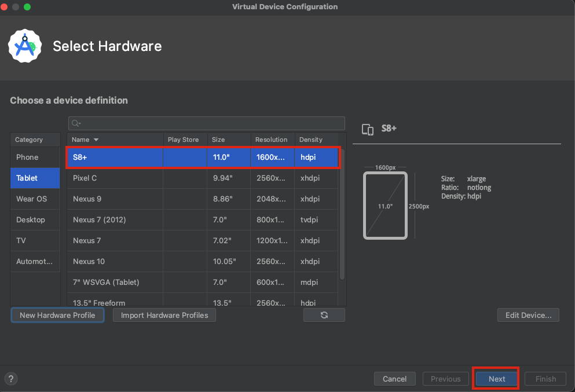This screenshot has height=392, width=575.
Task: Select the S8+ device row
Action: 203,157
